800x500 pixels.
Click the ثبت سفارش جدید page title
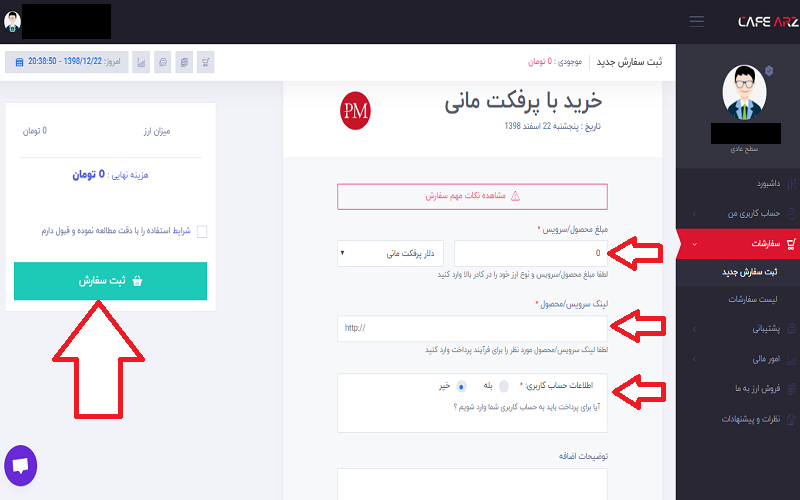click(x=630, y=62)
